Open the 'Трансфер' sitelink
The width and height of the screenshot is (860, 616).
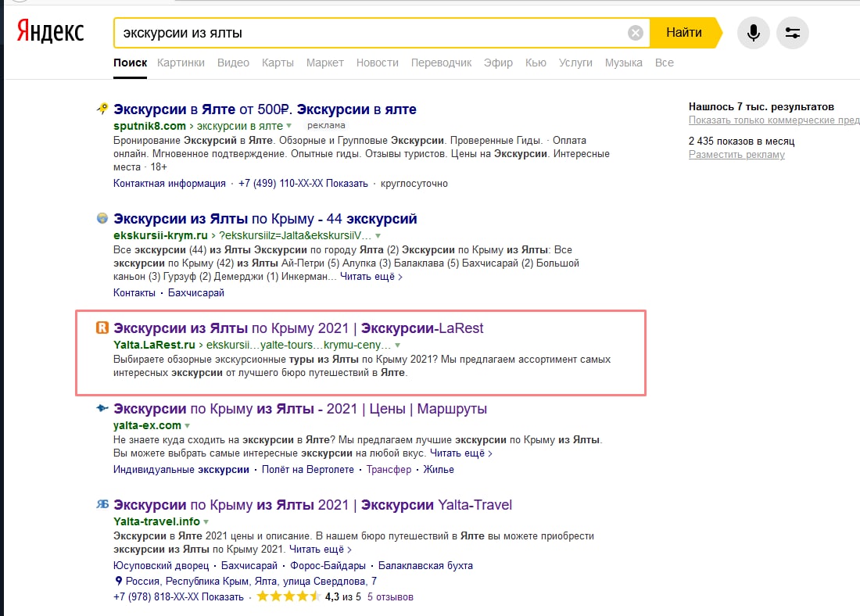pyautogui.click(x=389, y=470)
